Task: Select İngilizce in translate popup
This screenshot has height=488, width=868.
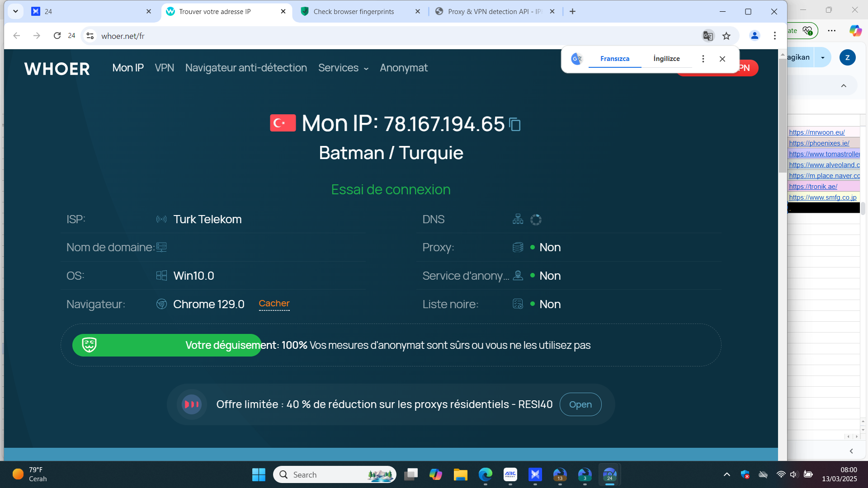Action: tap(666, 59)
